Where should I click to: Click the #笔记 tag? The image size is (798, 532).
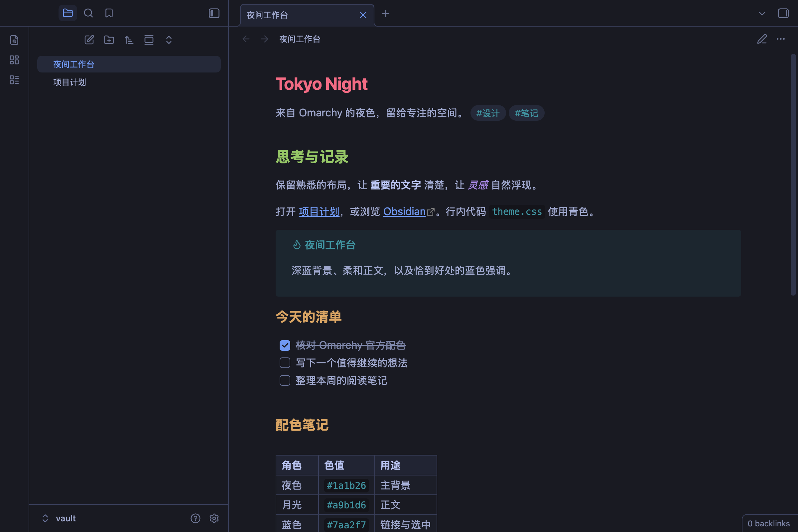tap(526, 113)
